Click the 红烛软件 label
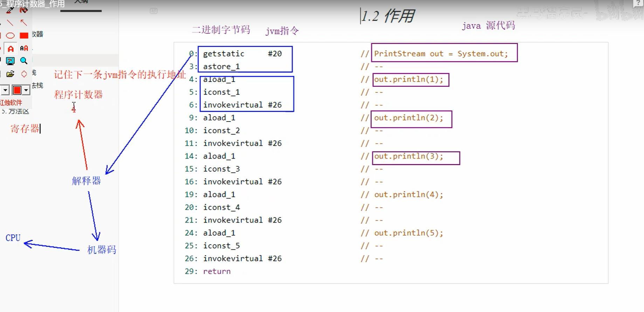Image resolution: width=644 pixels, height=312 pixels. (11, 103)
